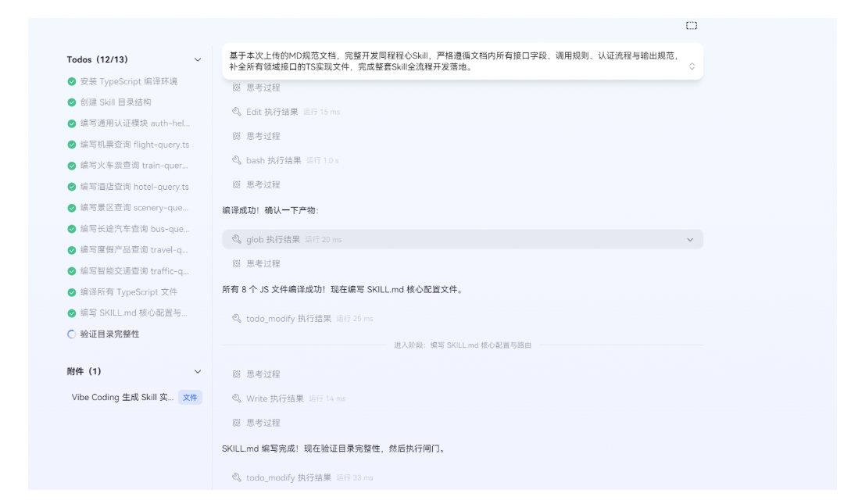
Task: Click green check for 编写 SKILL.md todo
Action: 72,313
